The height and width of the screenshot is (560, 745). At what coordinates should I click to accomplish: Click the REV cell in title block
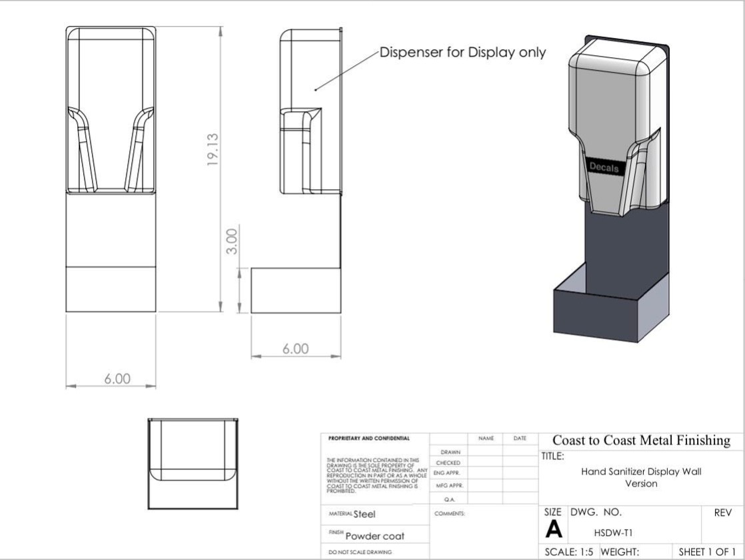click(722, 513)
